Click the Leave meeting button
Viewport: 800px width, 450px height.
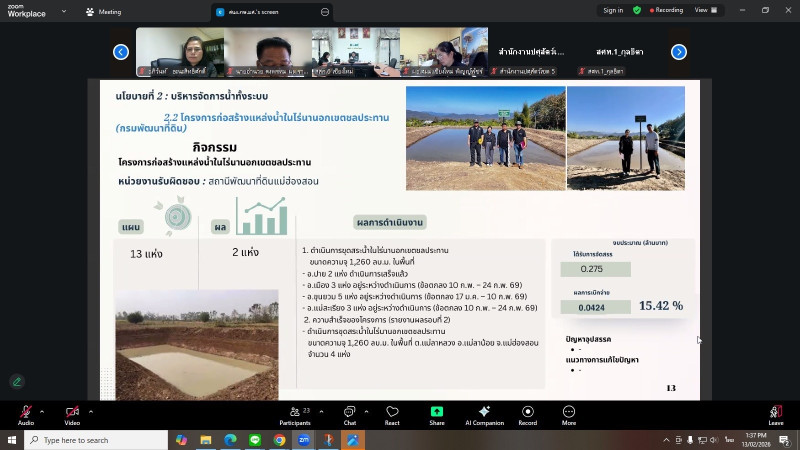tap(776, 413)
